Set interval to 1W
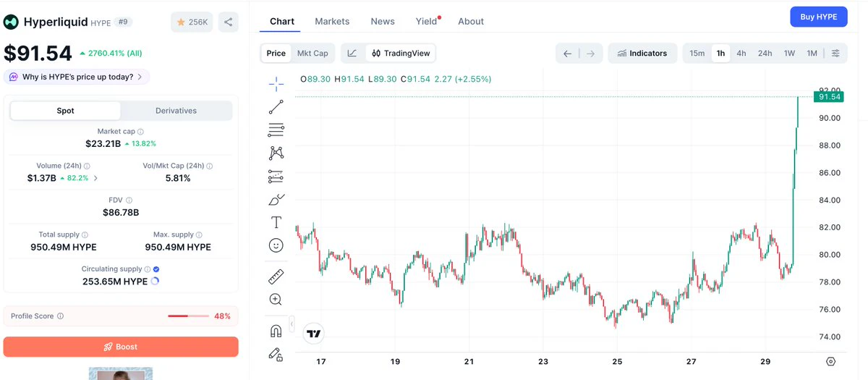 pyautogui.click(x=789, y=53)
